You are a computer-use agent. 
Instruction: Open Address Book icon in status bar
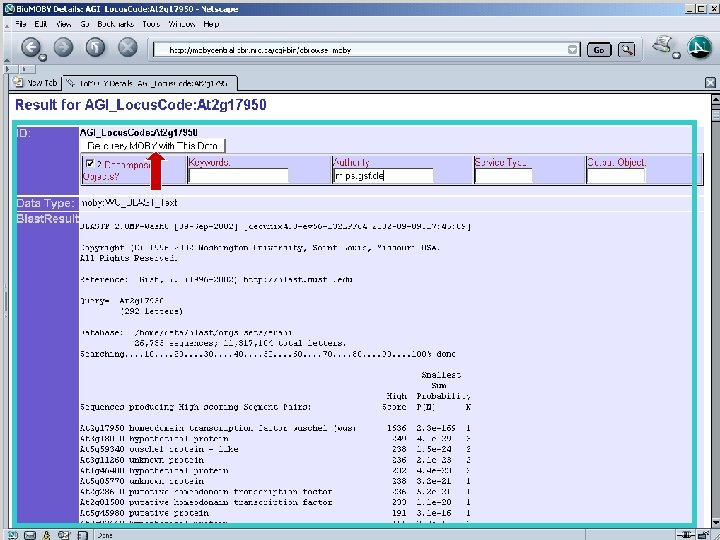(82, 535)
